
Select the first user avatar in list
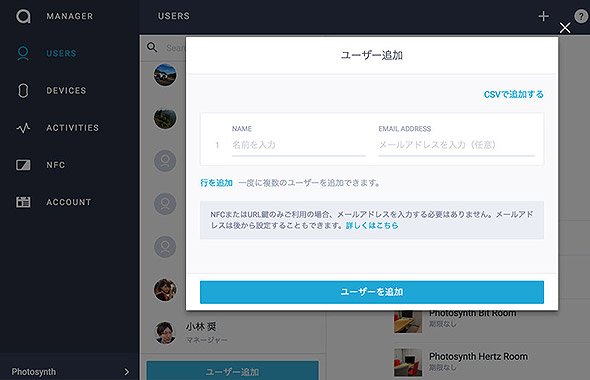[165, 75]
